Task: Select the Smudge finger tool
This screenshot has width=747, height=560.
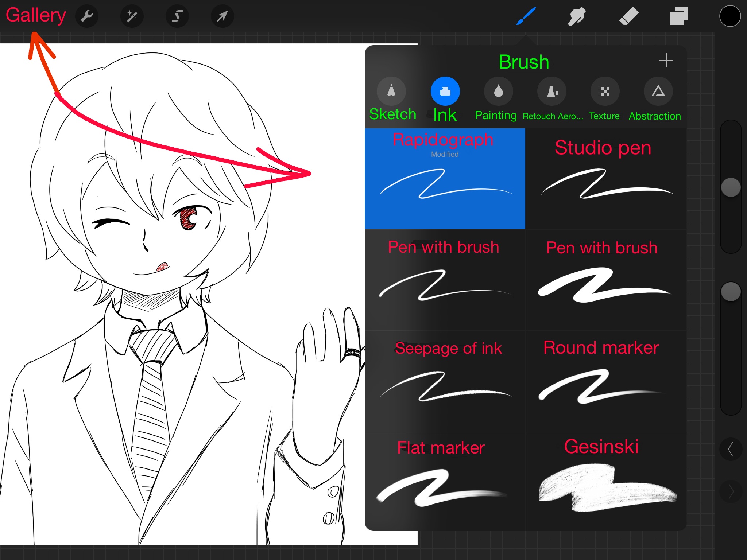Action: (x=577, y=16)
